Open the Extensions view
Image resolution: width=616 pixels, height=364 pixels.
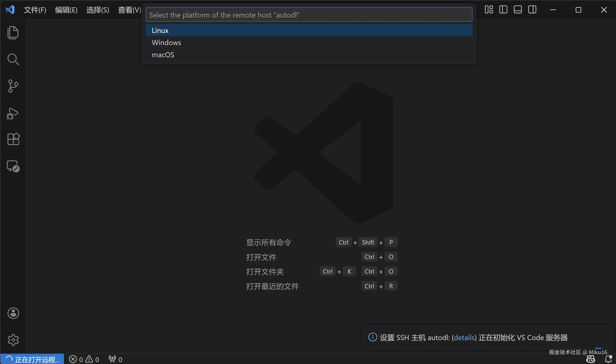13,139
